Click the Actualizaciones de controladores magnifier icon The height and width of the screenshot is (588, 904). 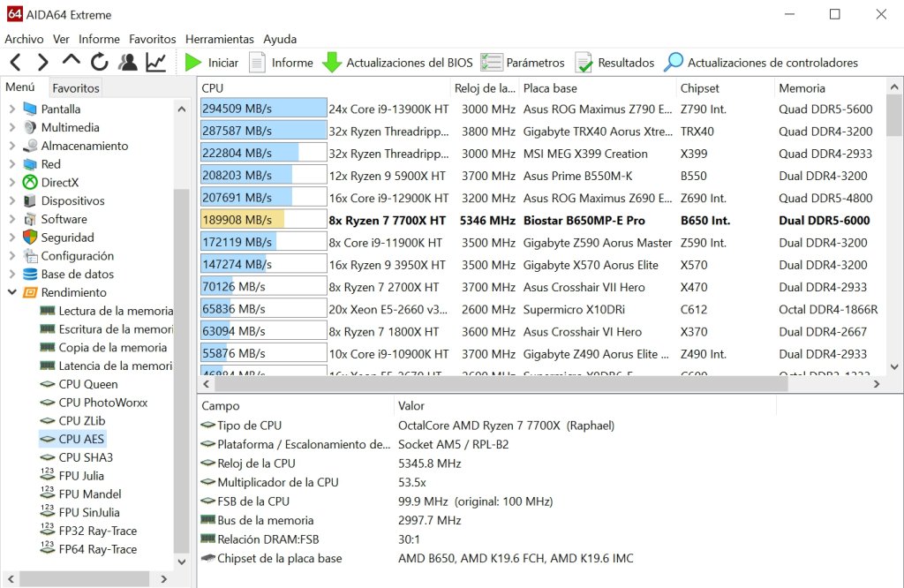pyautogui.click(x=674, y=63)
